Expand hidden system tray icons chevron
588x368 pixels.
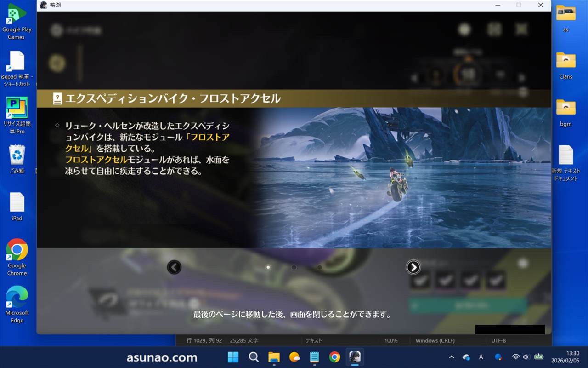452,357
